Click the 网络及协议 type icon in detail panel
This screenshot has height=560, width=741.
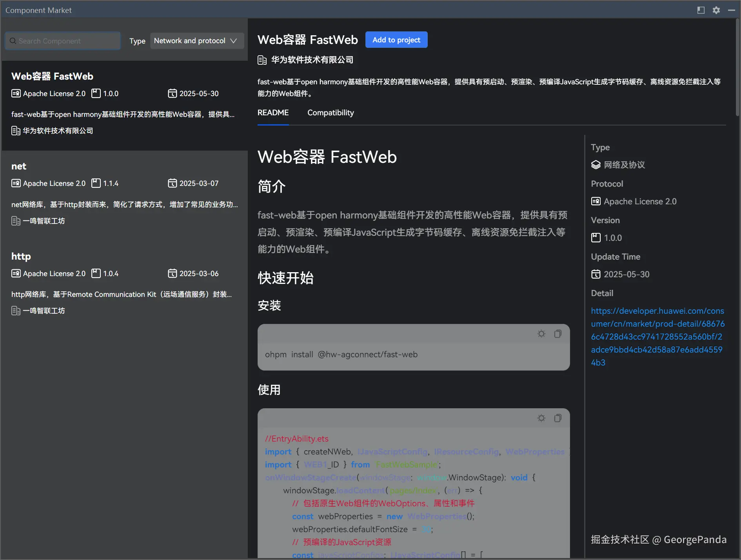[596, 165]
